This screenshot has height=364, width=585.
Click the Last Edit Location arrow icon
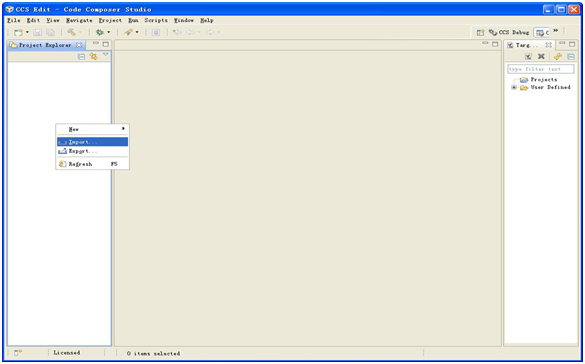[177, 32]
